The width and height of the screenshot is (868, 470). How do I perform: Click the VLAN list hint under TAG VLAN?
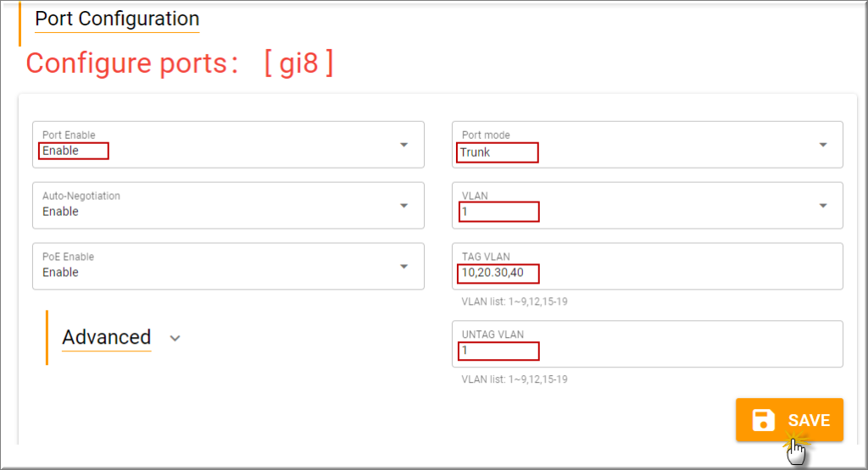[x=515, y=301]
